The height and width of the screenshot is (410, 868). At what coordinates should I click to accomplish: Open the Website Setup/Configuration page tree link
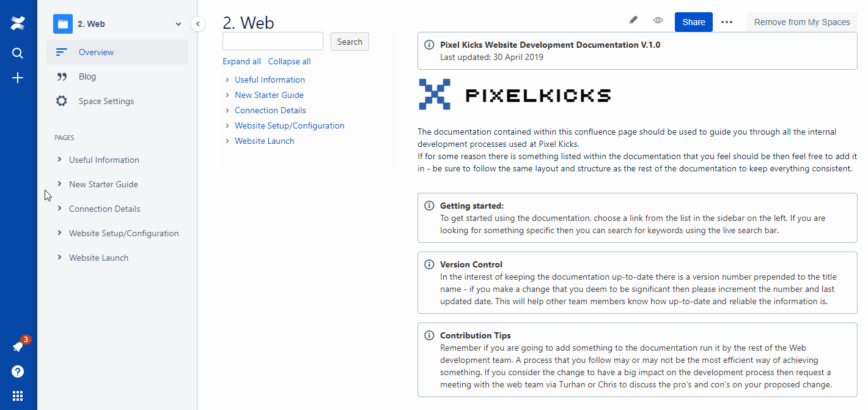point(289,125)
